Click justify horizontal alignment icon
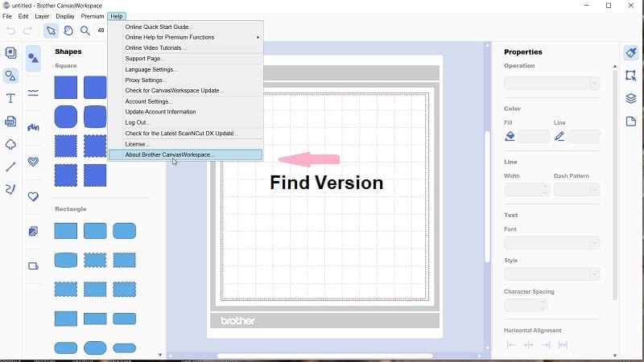The height and width of the screenshot is (362, 644). [x=563, y=345]
